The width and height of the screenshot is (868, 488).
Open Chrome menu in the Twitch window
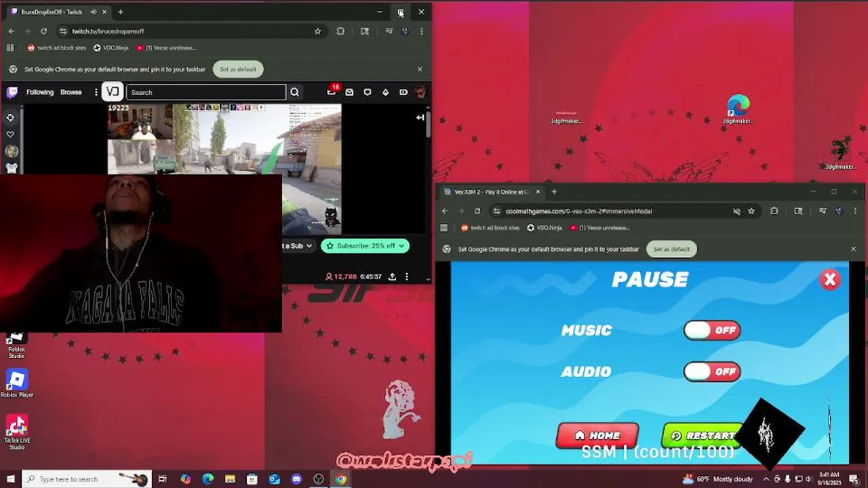click(421, 31)
